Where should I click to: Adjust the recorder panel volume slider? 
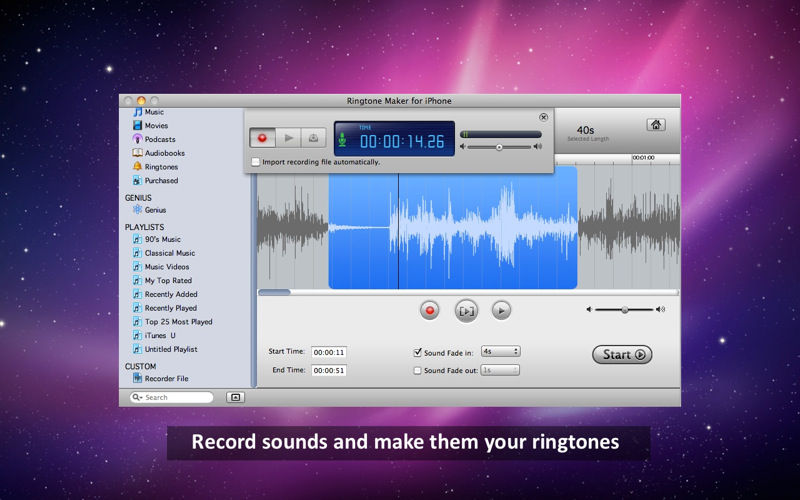(x=499, y=147)
